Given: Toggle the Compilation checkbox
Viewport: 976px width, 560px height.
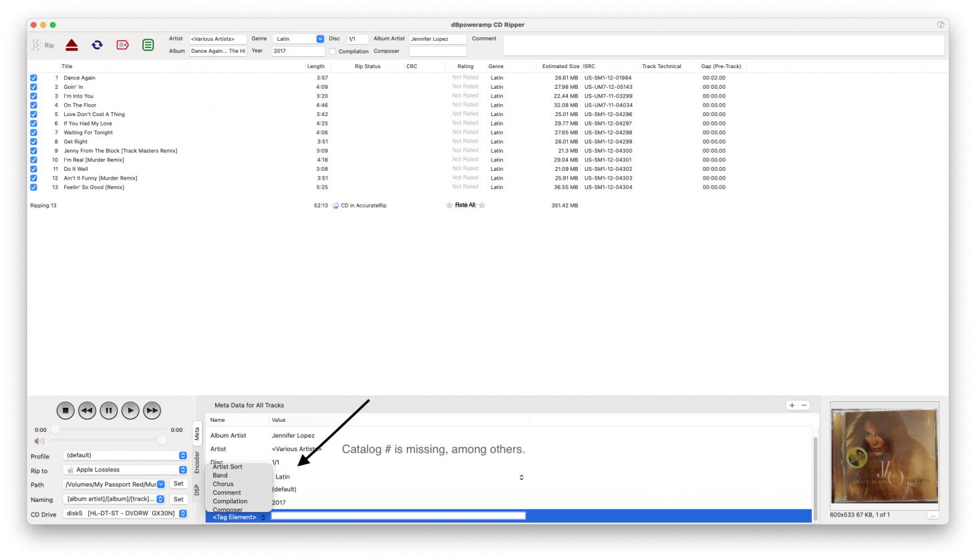Looking at the screenshot, I should click(x=332, y=51).
